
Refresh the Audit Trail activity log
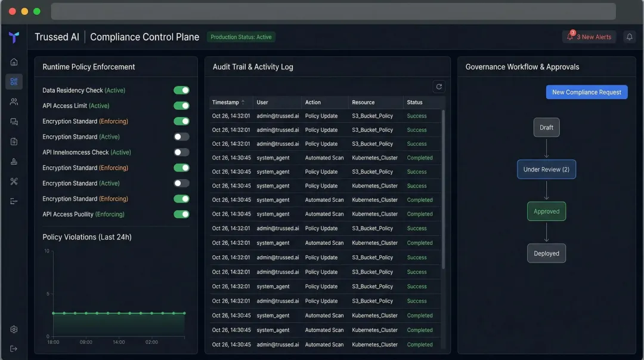(x=439, y=86)
